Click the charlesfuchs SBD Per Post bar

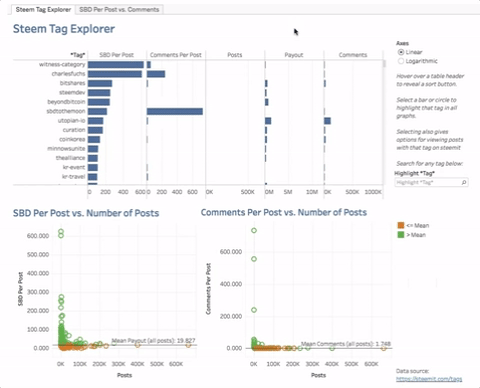pyautogui.click(x=115, y=74)
